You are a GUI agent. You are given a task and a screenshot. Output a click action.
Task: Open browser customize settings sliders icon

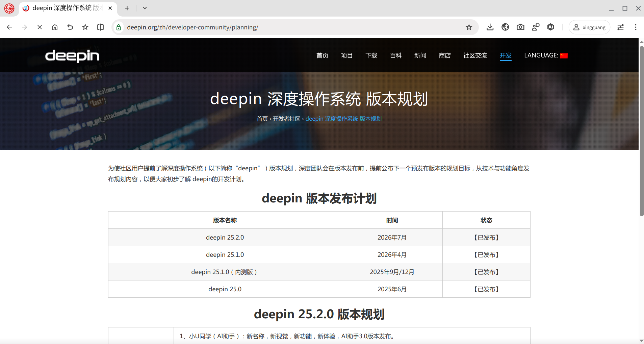[621, 27]
